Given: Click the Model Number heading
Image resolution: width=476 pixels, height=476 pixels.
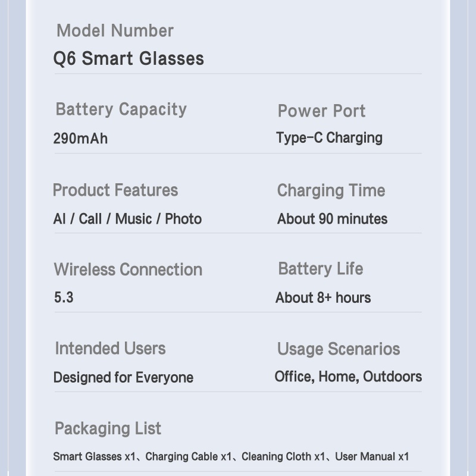Looking at the screenshot, I should (115, 30).
